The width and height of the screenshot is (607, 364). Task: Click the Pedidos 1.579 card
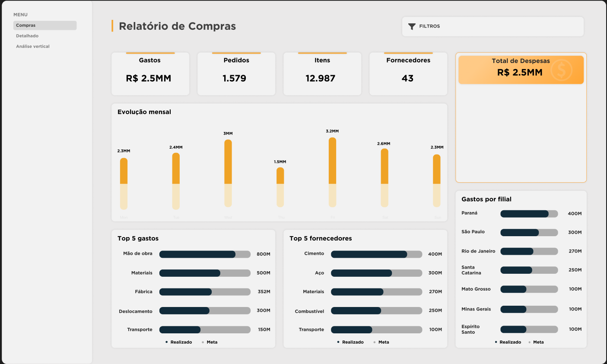(236, 74)
